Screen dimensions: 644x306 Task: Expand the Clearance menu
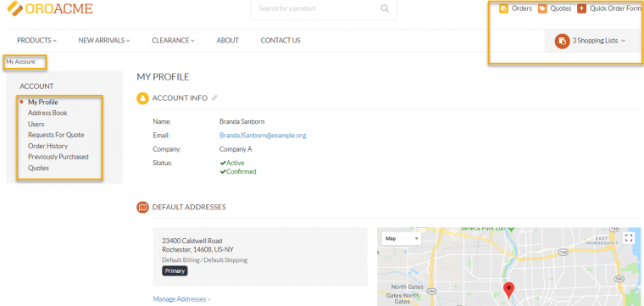(x=173, y=40)
